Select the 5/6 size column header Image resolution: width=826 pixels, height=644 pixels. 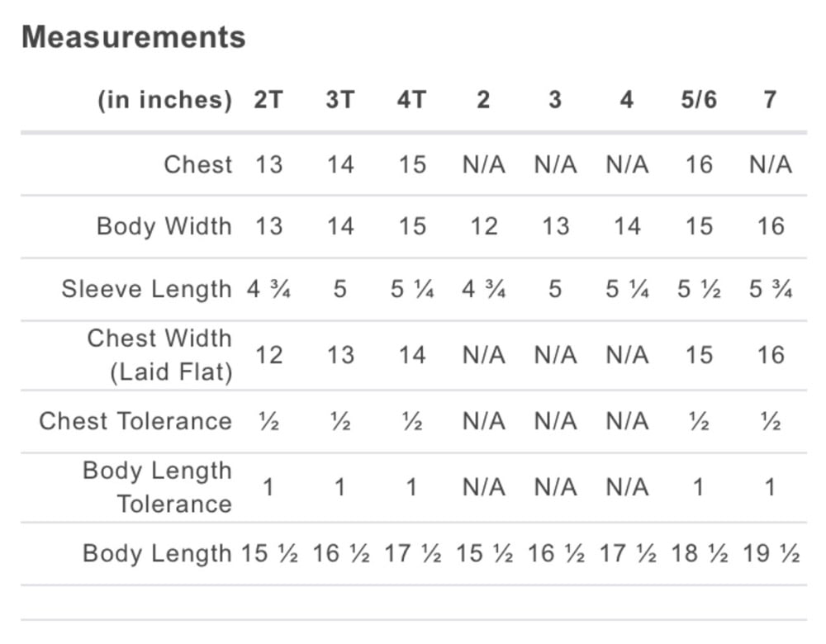[699, 100]
